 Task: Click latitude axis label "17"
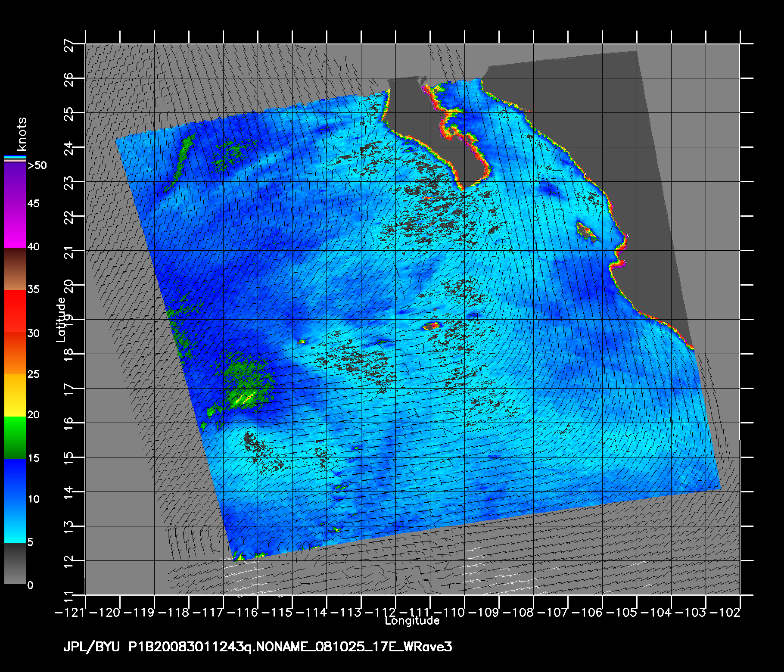68,390
